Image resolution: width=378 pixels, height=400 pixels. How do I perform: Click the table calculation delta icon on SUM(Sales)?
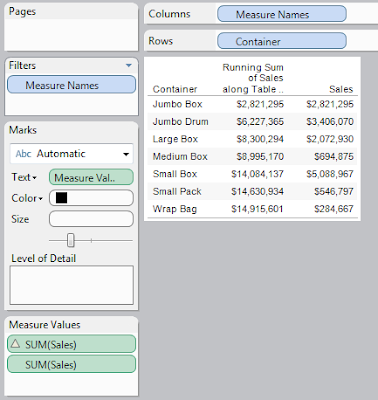coord(15,343)
